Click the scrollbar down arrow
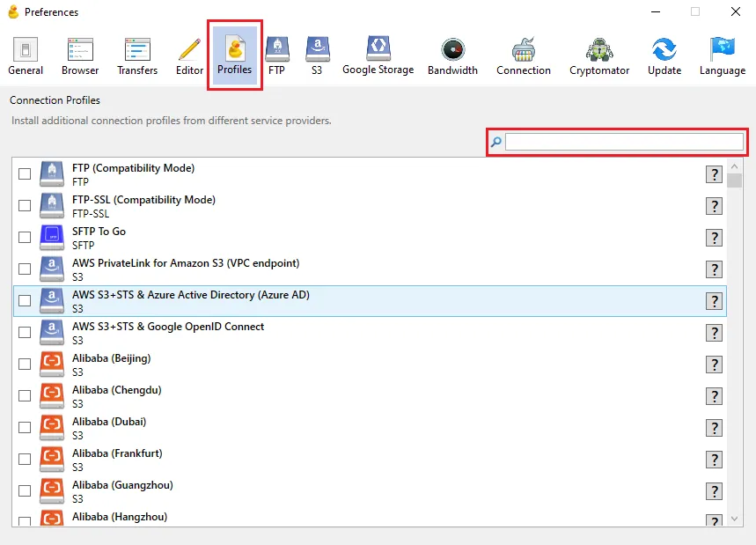756x545 pixels. point(734,519)
